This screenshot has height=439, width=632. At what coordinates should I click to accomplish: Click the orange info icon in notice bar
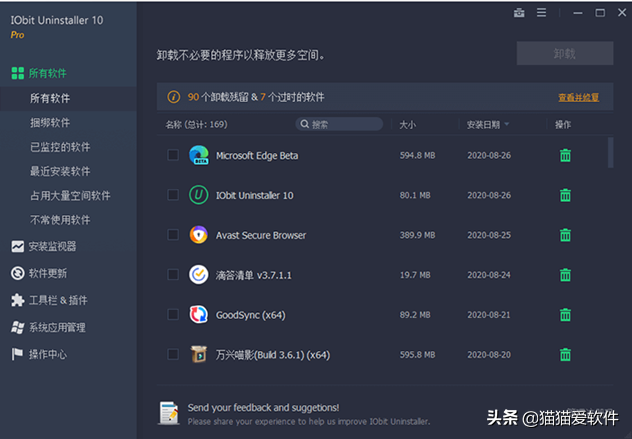[174, 97]
